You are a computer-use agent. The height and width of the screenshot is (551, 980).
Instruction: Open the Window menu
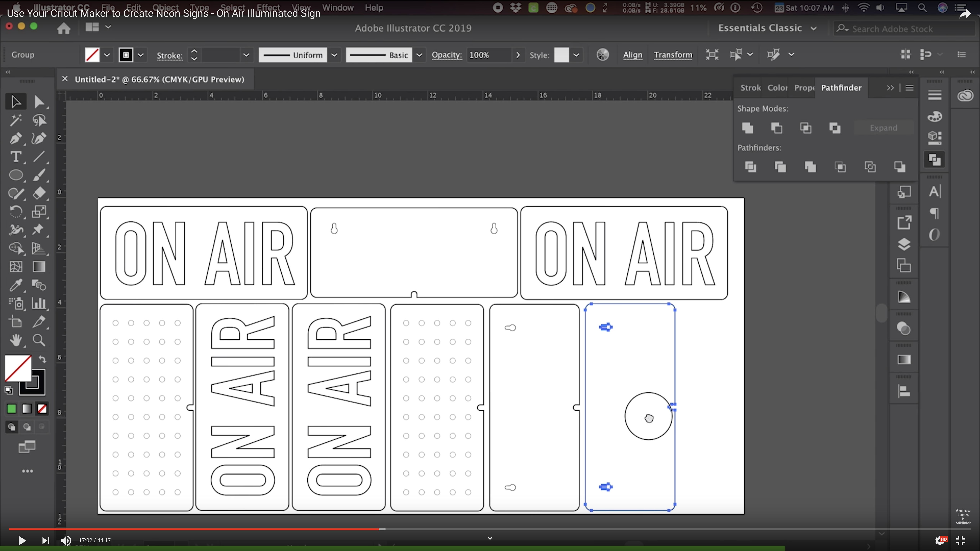pyautogui.click(x=337, y=7)
